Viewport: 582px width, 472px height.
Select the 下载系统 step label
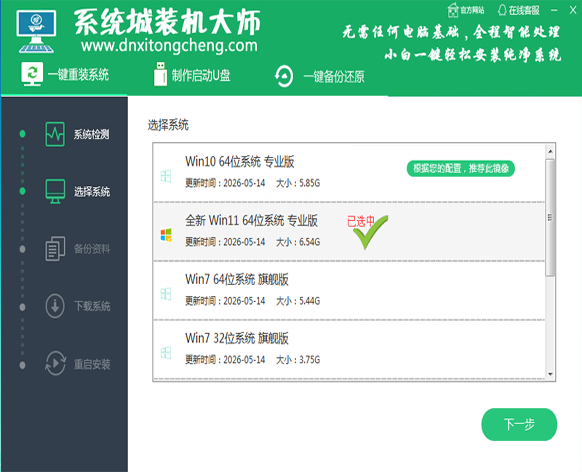(92, 307)
